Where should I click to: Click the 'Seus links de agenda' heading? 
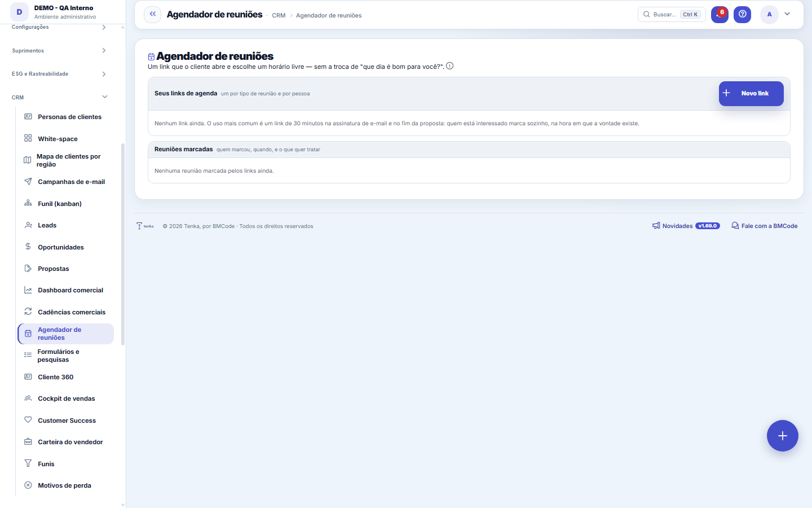[x=186, y=94]
